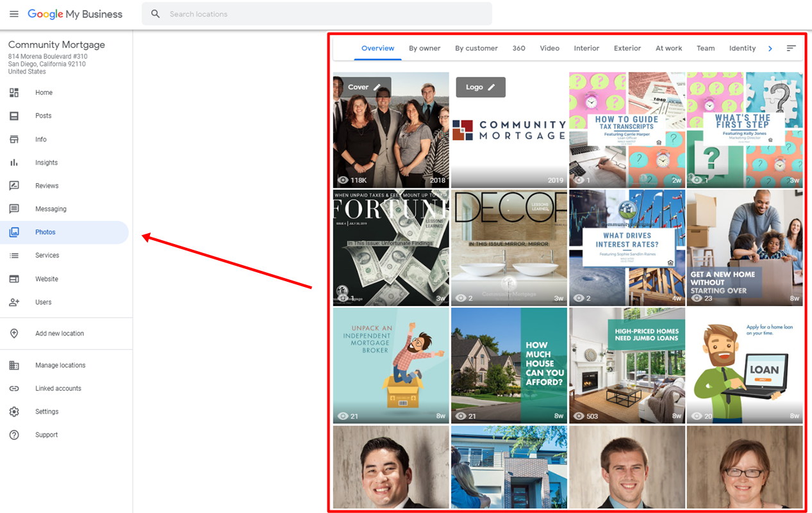Image resolution: width=812 pixels, height=513 pixels.
Task: Click the Linked accounts chain icon
Action: (14, 389)
